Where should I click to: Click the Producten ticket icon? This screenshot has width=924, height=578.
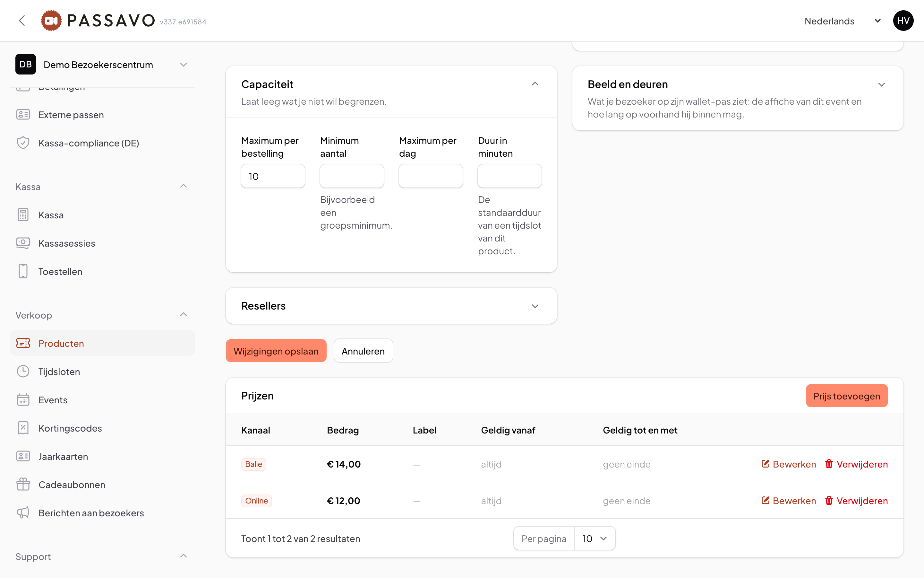(x=23, y=343)
